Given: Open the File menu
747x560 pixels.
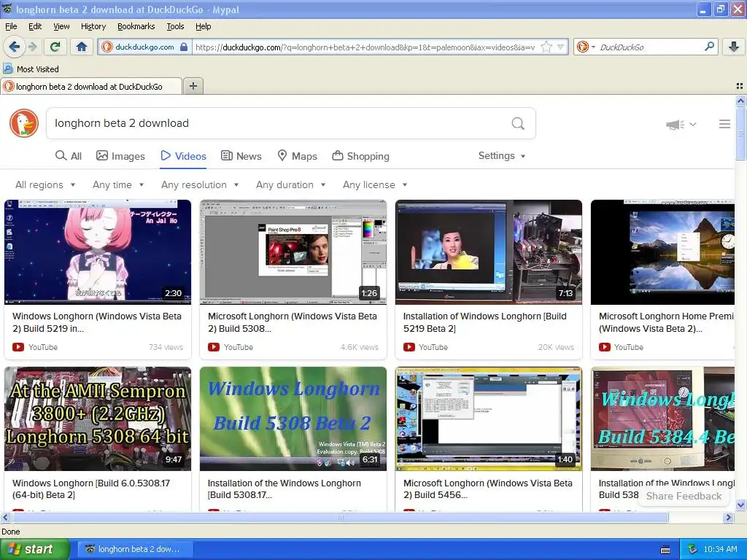Looking at the screenshot, I should click(x=11, y=26).
